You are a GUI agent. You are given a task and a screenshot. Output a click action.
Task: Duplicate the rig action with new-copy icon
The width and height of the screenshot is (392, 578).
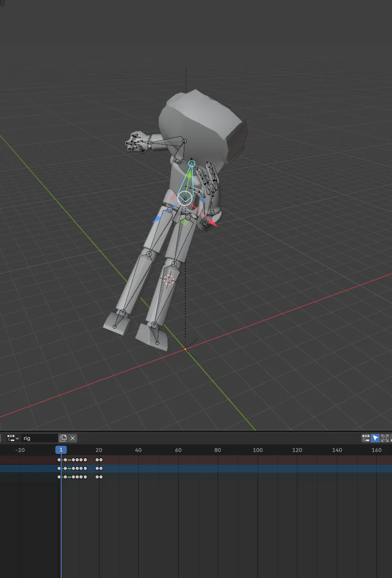[x=63, y=438]
